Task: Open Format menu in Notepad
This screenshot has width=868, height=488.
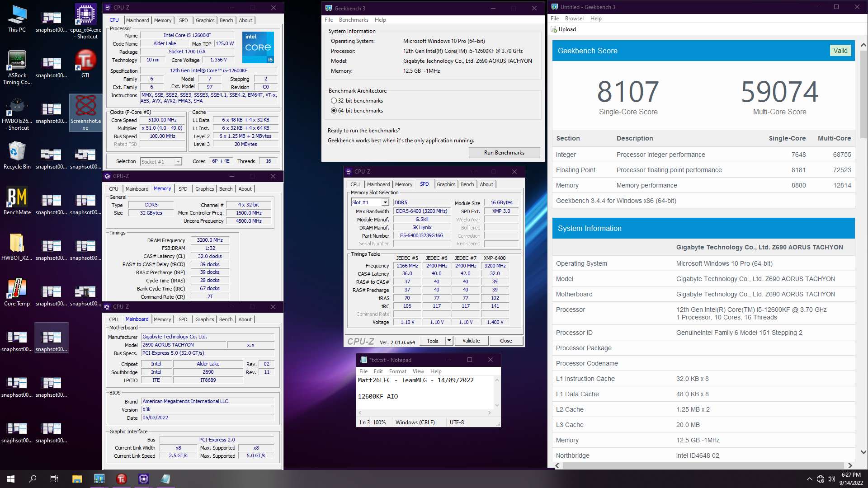Action: tap(397, 371)
